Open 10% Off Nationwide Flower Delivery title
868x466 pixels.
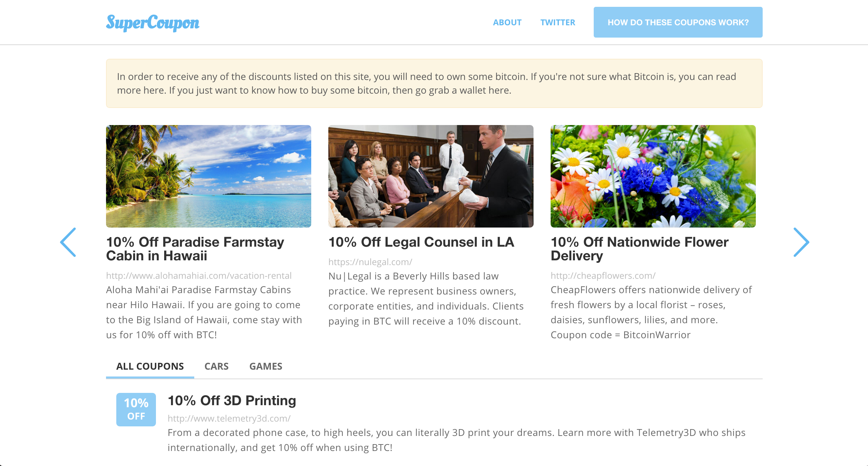[x=640, y=249]
